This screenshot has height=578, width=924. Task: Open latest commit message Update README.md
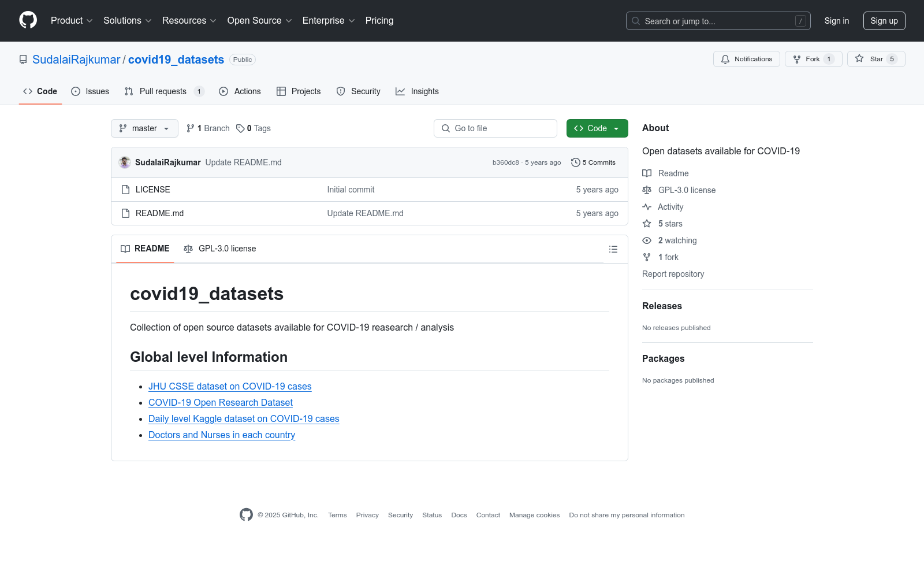click(244, 162)
